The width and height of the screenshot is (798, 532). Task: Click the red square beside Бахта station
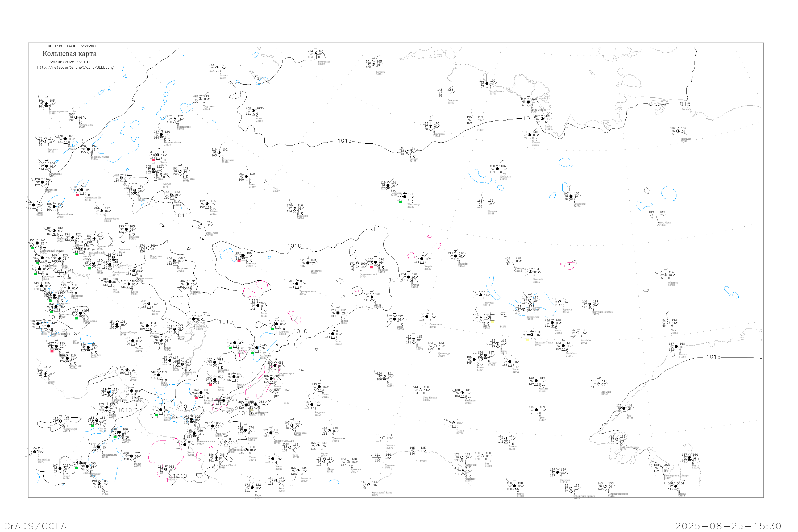pos(153,159)
